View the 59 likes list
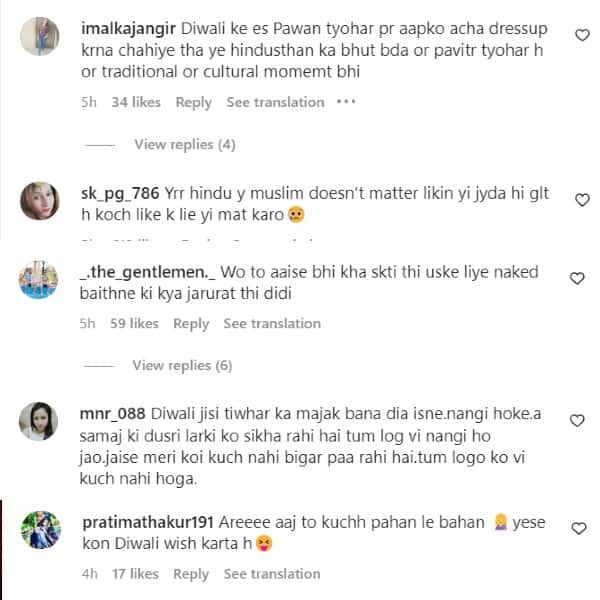This screenshot has height=600, width=600. (x=134, y=323)
